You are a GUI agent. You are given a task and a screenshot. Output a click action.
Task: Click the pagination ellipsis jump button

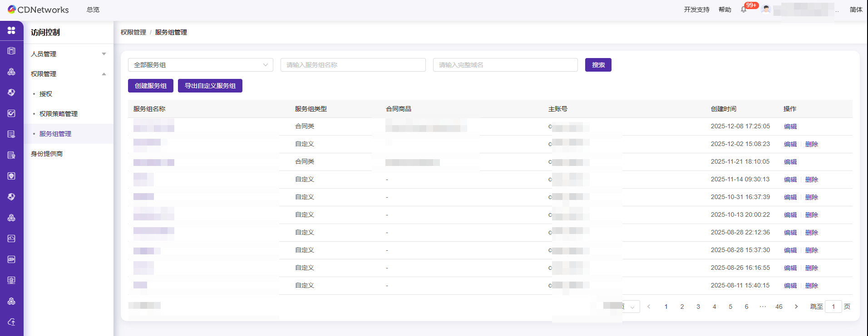pos(763,307)
